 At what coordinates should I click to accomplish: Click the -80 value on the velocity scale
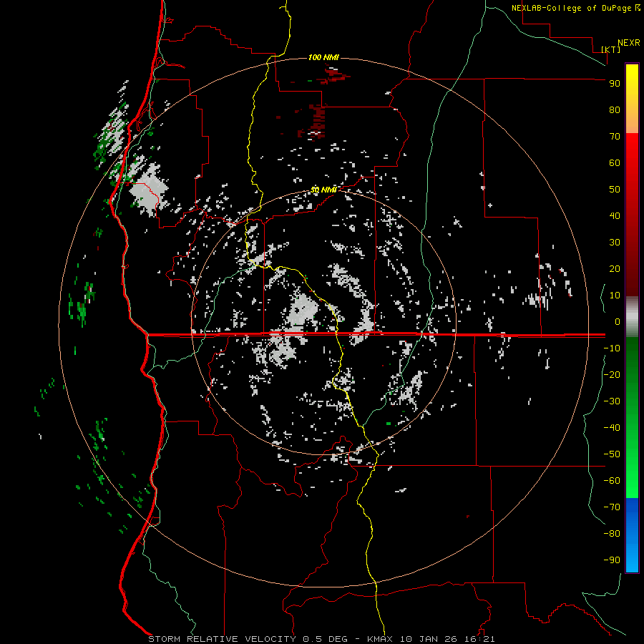point(612,534)
